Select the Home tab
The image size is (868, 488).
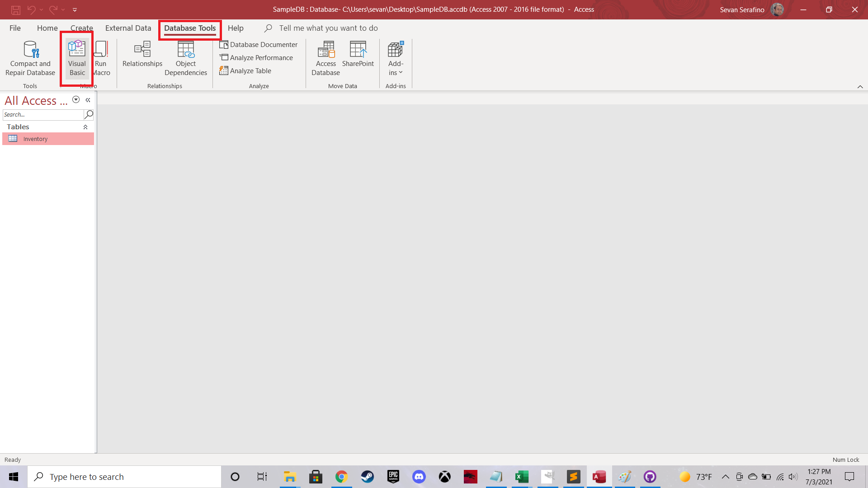coord(47,28)
